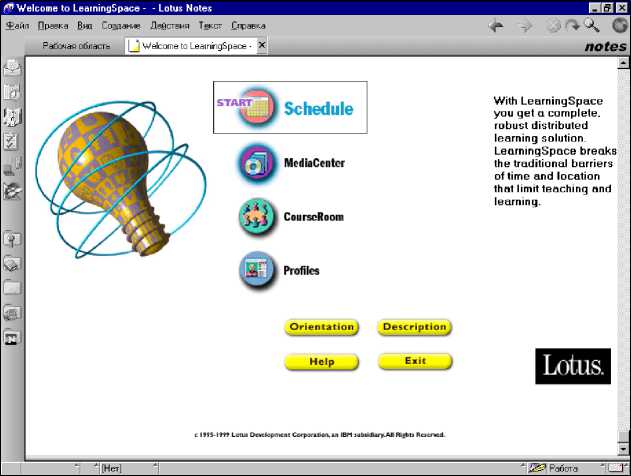Open Databases bookmark folder icon in sidebar
Image resolution: width=631 pixels, height=476 pixels.
click(12, 264)
